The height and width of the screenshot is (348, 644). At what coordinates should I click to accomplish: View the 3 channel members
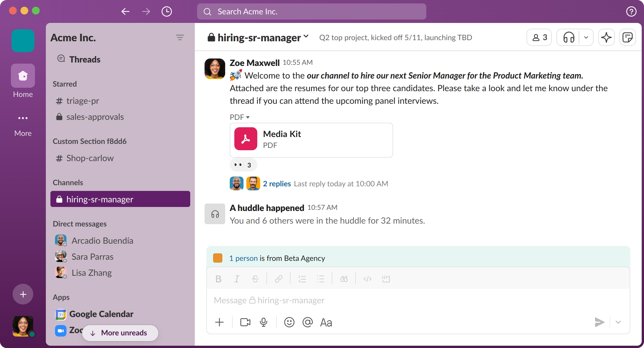(x=539, y=37)
